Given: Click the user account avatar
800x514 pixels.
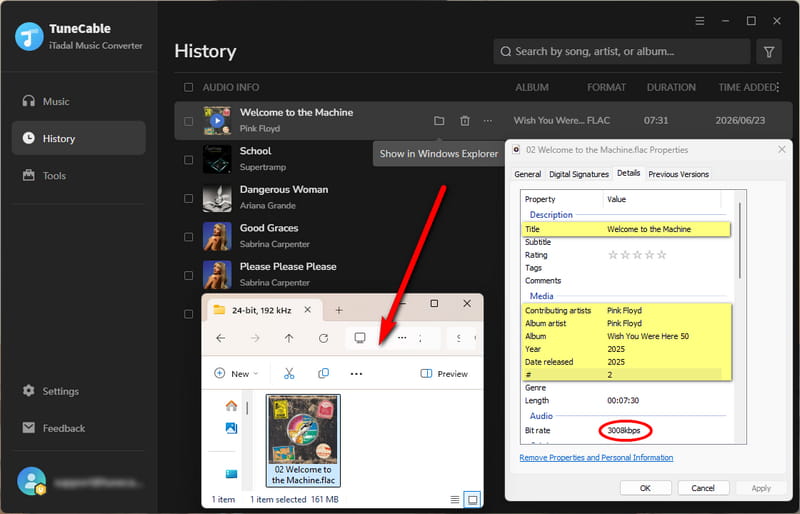Looking at the screenshot, I should click(31, 481).
